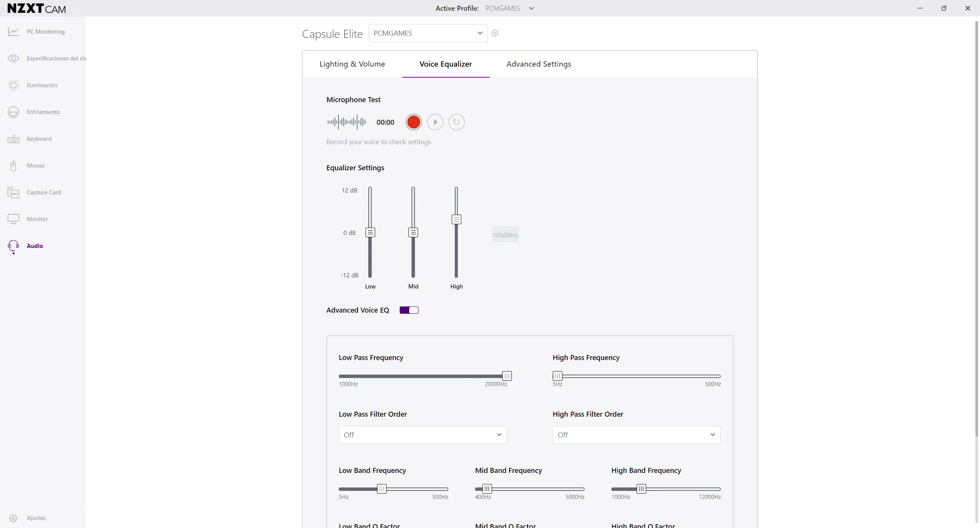Viewport: 980px width, 528px height.
Task: Click the 00:00 recording timer
Action: (x=385, y=122)
